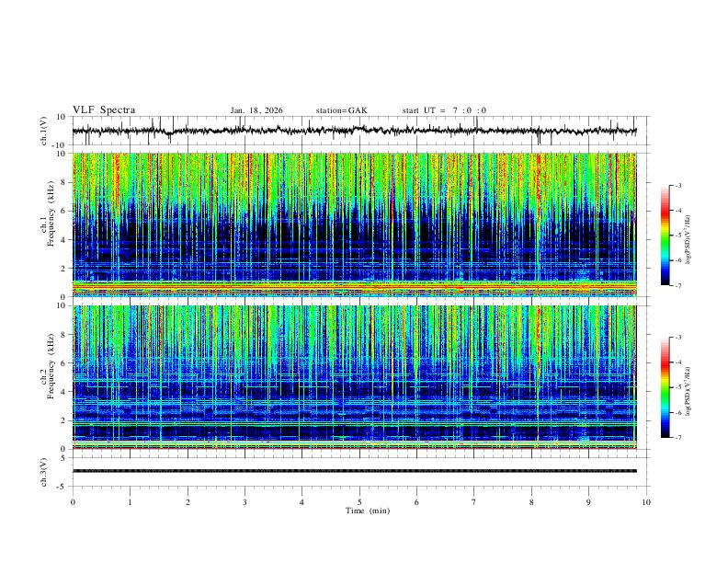Click the time axis tick label "6"
The image size is (728, 563).
(416, 502)
